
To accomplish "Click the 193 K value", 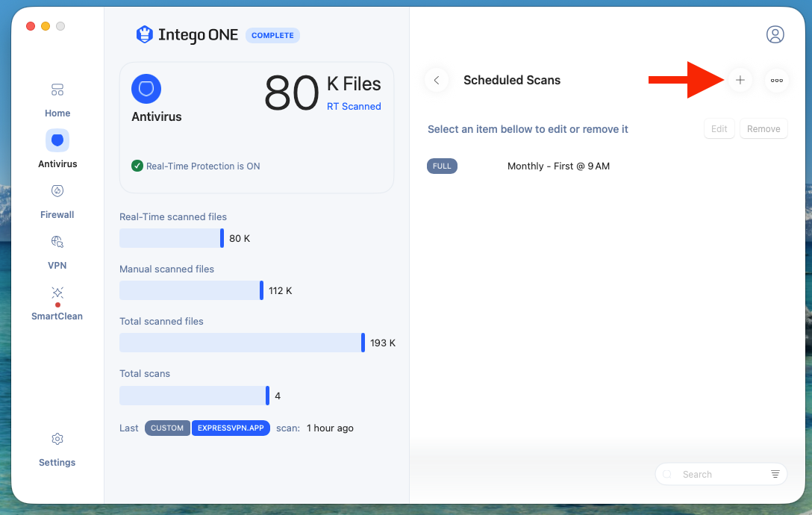I will 383,343.
